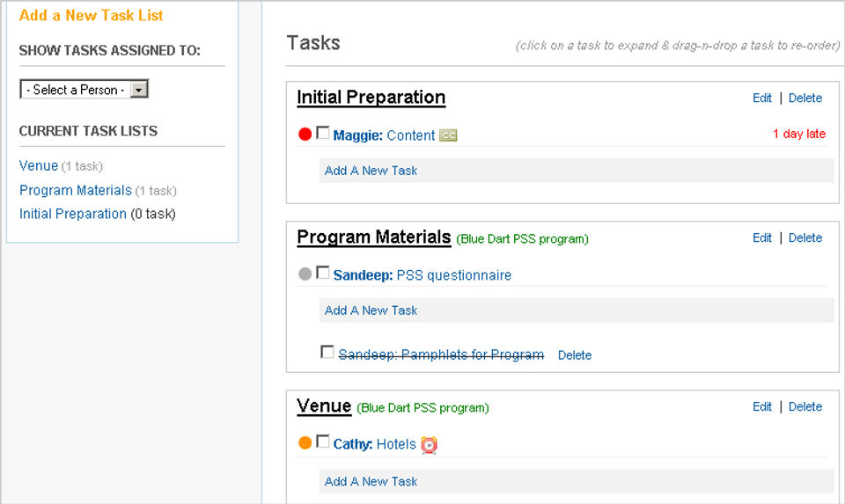Image resolution: width=845 pixels, height=504 pixels.
Task: Click Blue Dart PSS program label beside Venue
Action: (422, 408)
